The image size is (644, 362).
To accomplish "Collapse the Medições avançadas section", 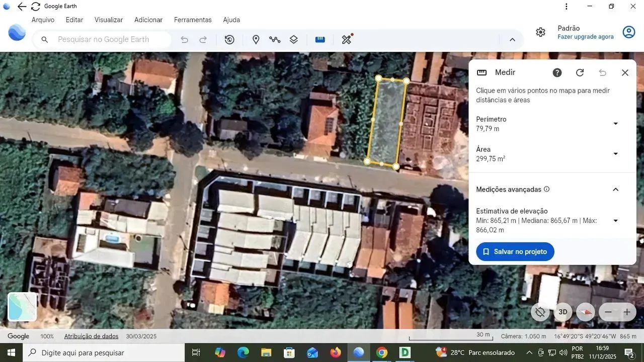I will [x=616, y=190].
